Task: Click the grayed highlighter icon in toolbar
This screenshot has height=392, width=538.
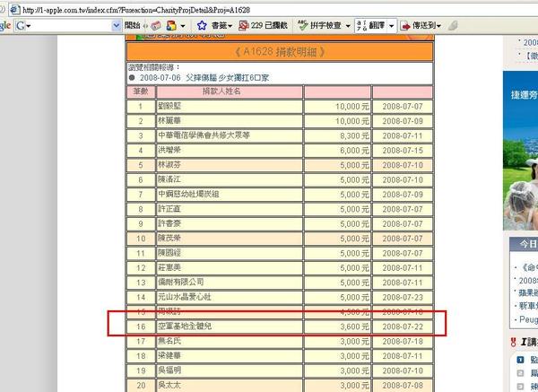Action: [453, 25]
